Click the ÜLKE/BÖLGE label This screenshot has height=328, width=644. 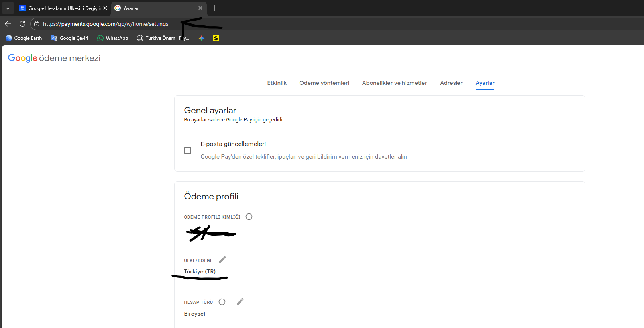coord(198,260)
